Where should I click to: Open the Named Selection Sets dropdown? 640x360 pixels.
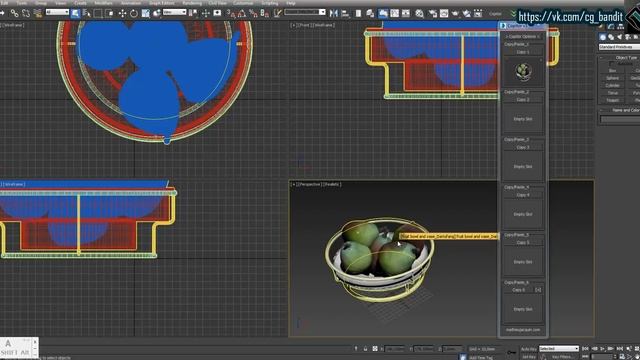coord(305,12)
